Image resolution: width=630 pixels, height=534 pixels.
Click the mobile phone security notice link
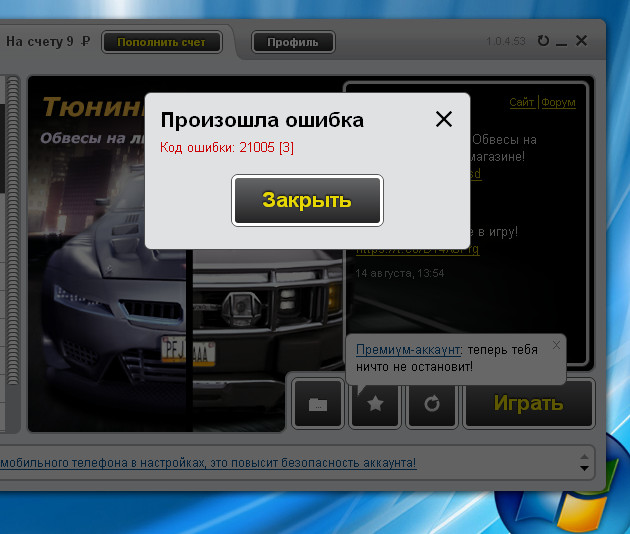click(208, 463)
